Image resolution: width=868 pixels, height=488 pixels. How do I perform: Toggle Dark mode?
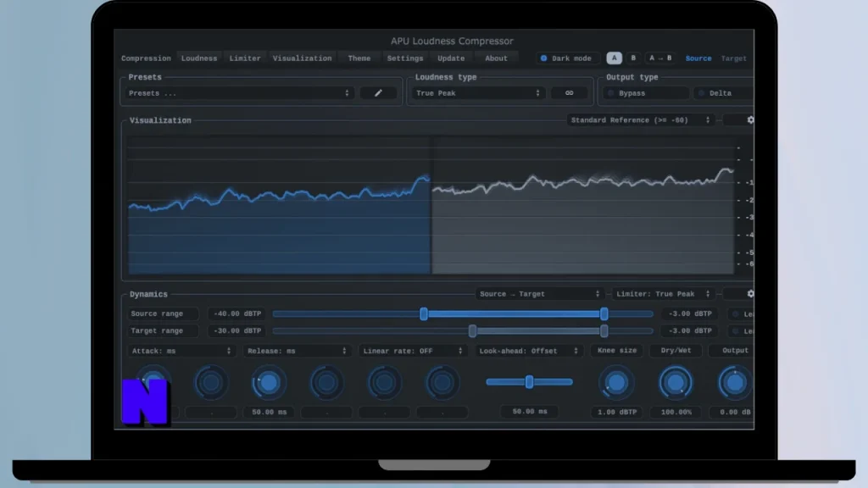(567, 58)
